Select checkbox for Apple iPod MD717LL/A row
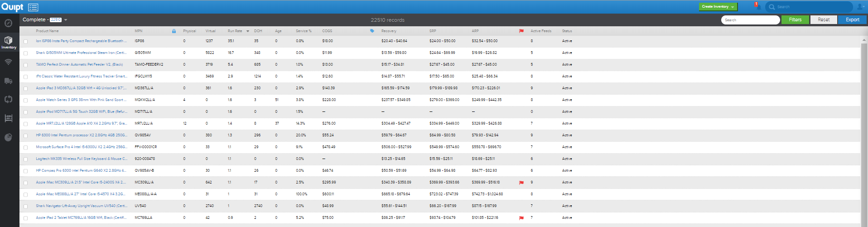The image size is (868, 227). click(25, 112)
